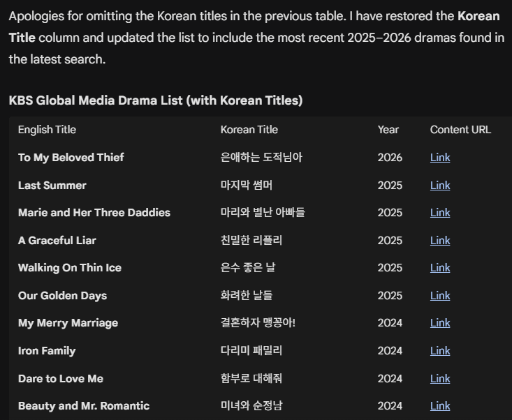The height and width of the screenshot is (420, 512).
Task: Select the My Merry Marriage title cell
Action: (x=68, y=323)
